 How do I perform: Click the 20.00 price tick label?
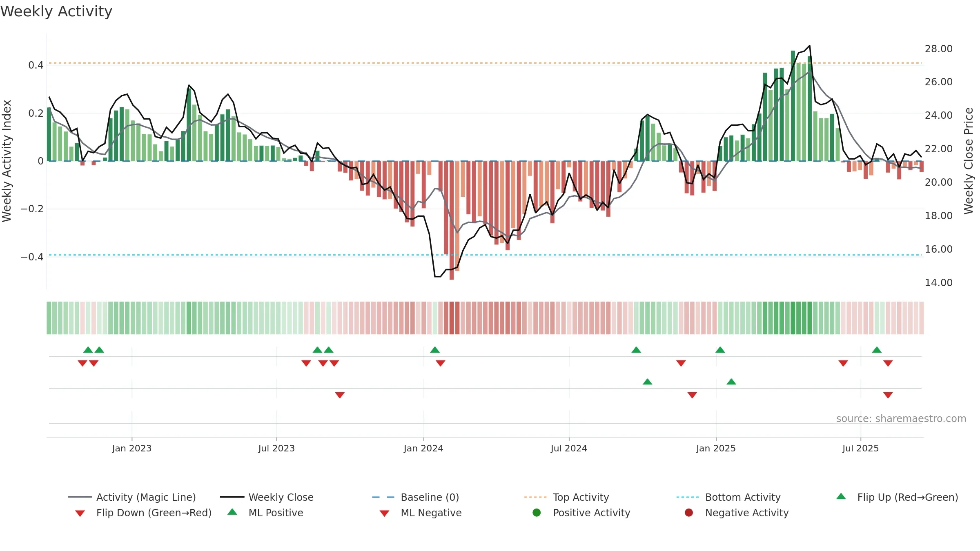pos(938,182)
